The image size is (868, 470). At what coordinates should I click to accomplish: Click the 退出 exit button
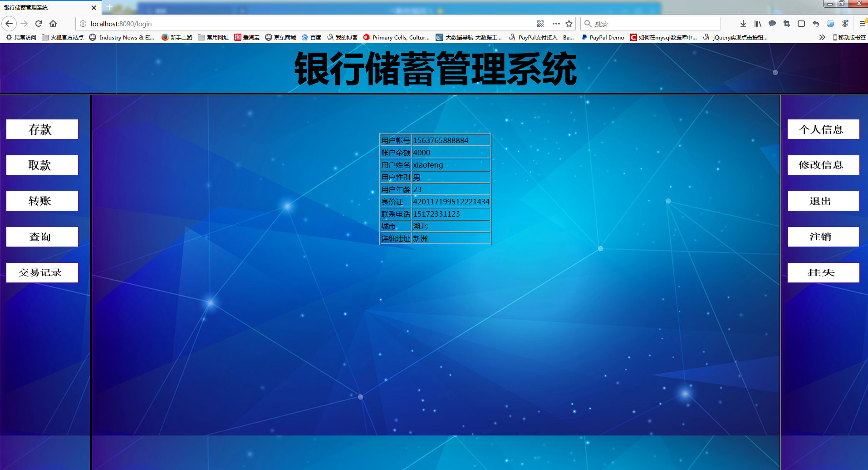pos(823,201)
